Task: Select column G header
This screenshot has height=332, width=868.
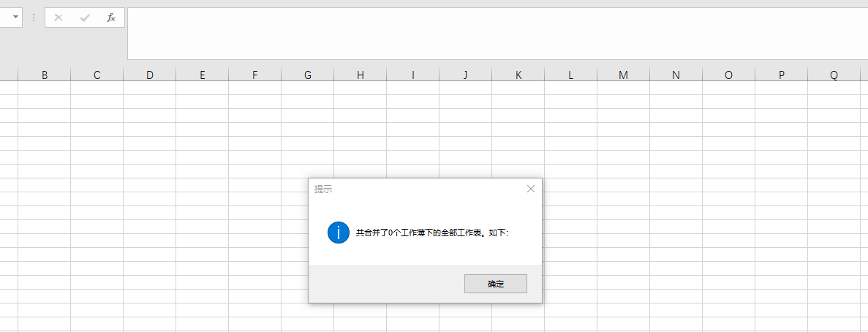Action: 307,75
